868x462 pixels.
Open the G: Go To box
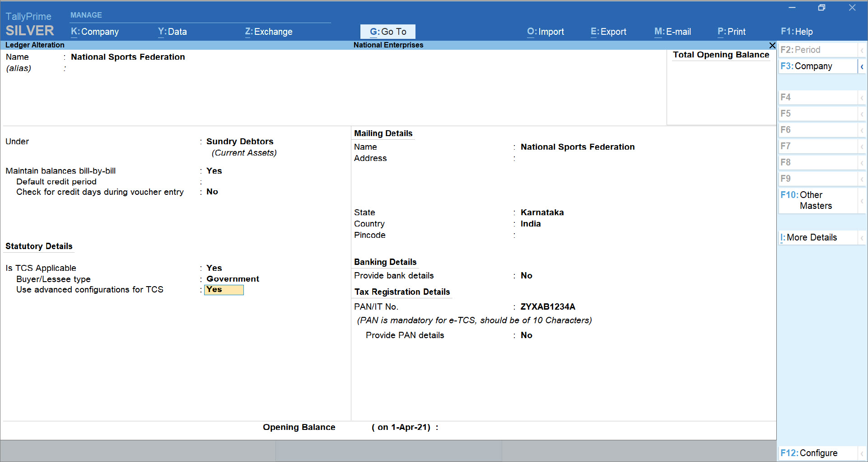(x=388, y=32)
